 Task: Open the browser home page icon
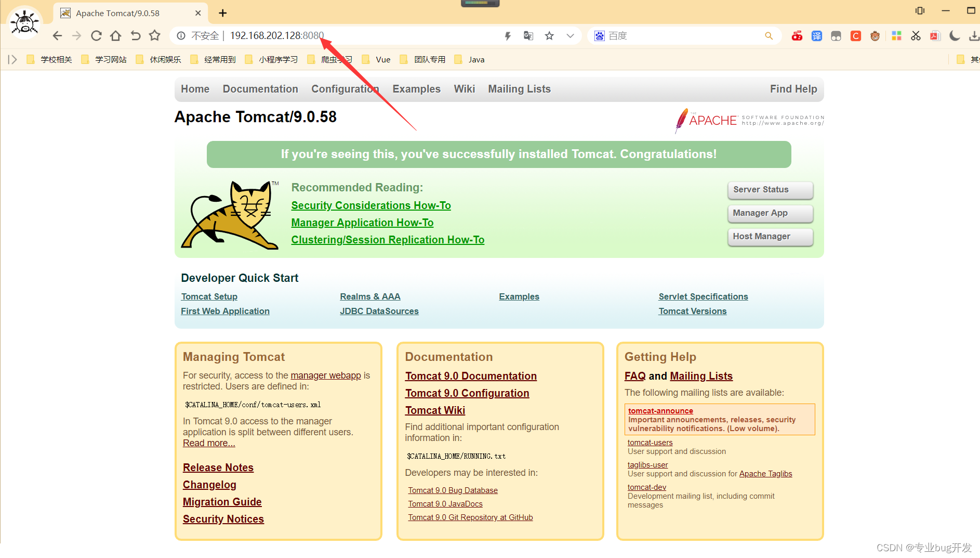coord(115,35)
